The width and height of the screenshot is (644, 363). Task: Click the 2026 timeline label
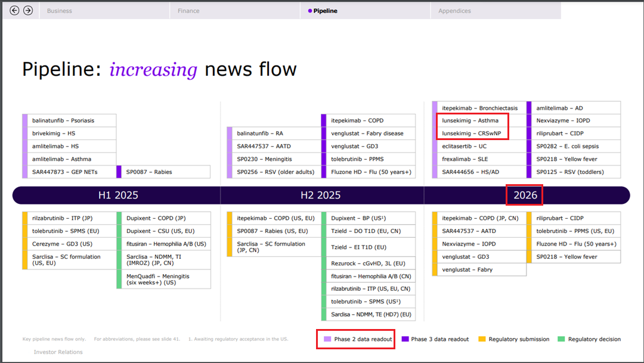point(525,196)
